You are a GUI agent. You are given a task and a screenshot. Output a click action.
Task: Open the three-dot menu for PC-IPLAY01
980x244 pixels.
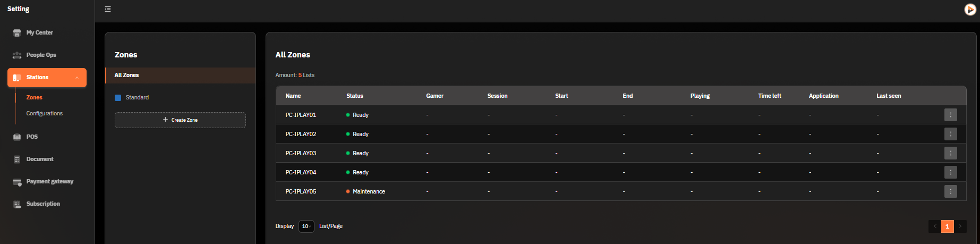click(951, 115)
